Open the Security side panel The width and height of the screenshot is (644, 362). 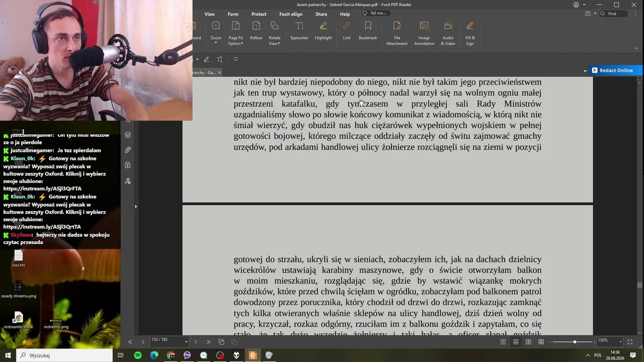tap(128, 165)
